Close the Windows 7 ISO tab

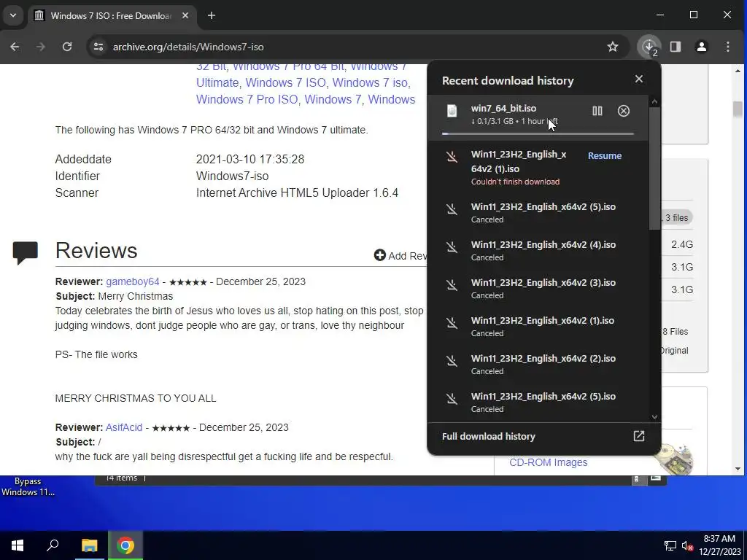pyautogui.click(x=185, y=16)
